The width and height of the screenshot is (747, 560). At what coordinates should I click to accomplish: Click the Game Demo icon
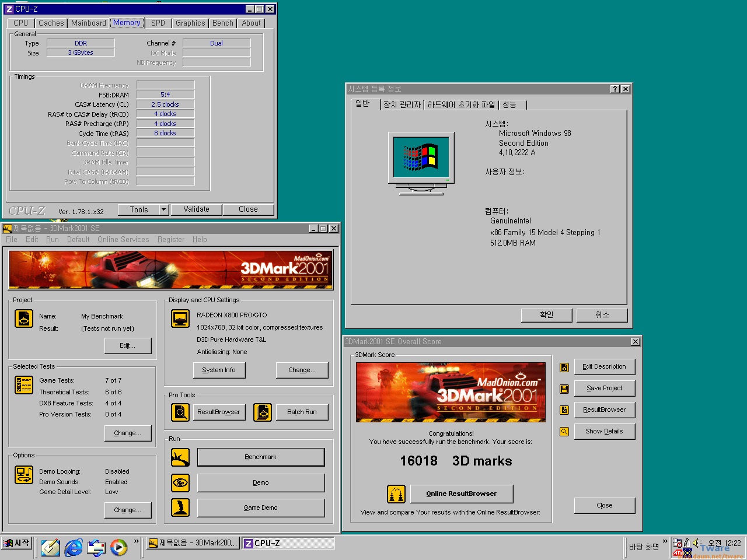[180, 508]
